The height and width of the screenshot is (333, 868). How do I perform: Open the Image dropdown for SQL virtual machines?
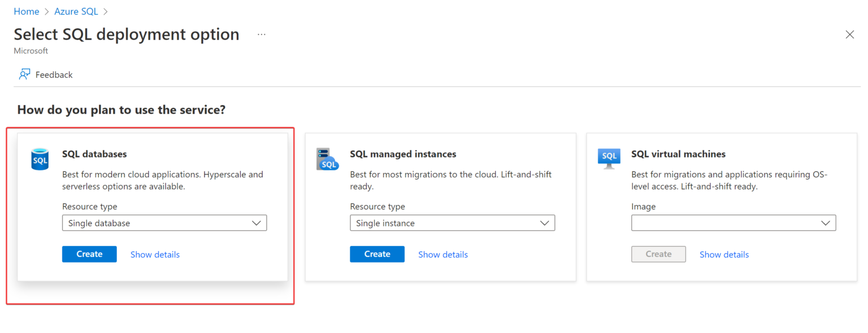[x=733, y=222]
